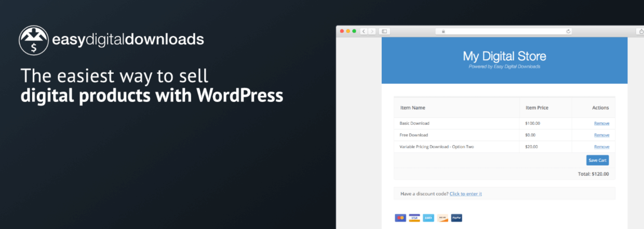Click the $20.00 price cell
644x229 pixels.
coord(532,147)
